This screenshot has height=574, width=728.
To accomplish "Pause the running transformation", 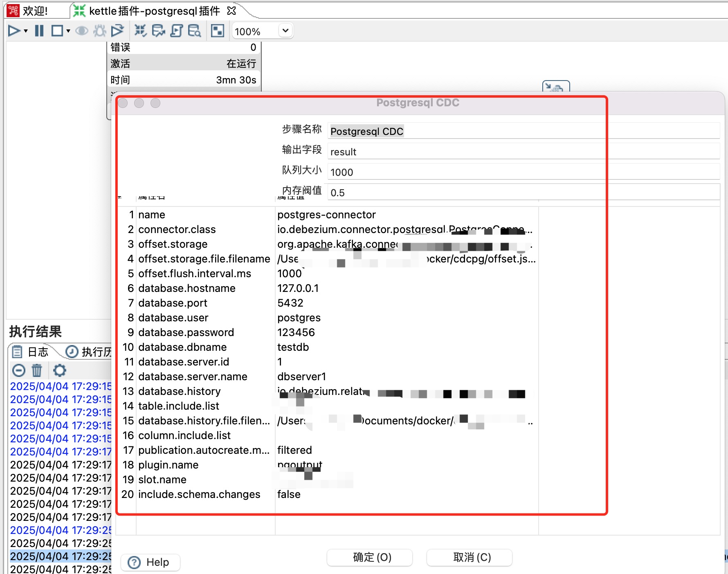I will pyautogui.click(x=39, y=31).
